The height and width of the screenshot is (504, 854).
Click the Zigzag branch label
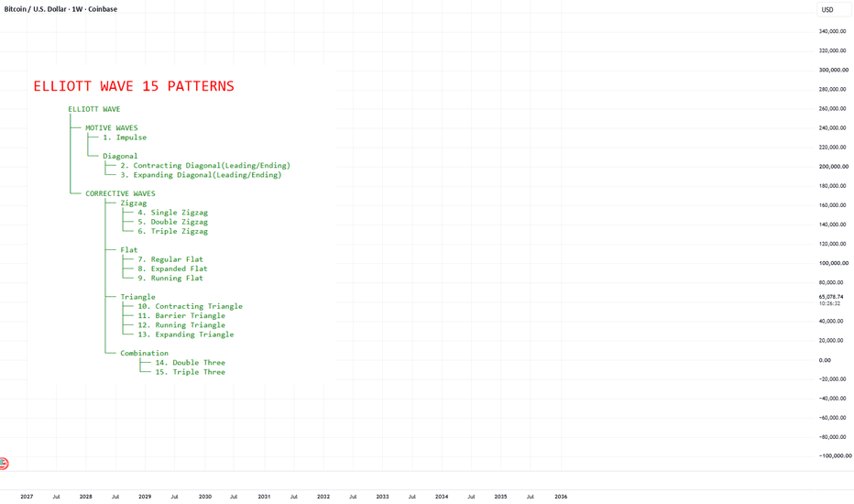coord(134,203)
